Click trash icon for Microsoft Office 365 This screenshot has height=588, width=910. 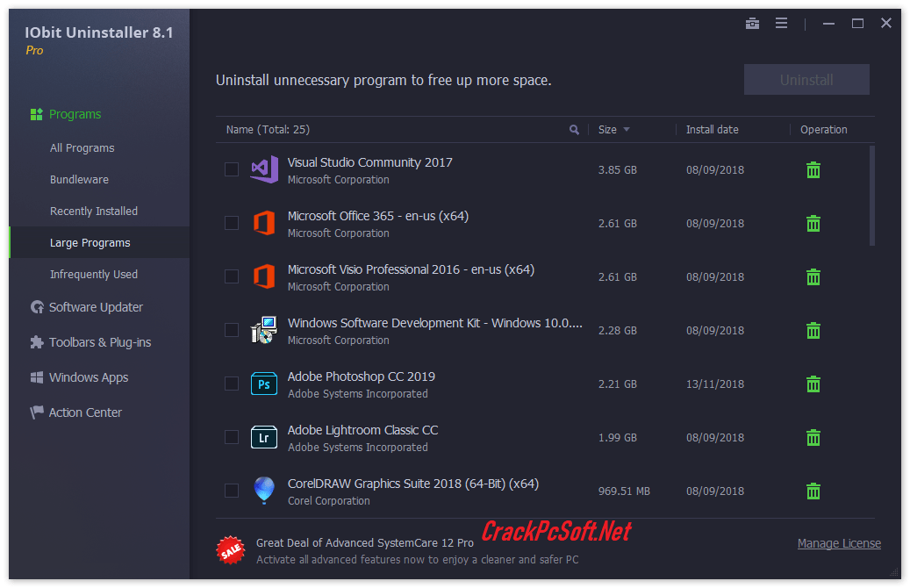pos(813,224)
